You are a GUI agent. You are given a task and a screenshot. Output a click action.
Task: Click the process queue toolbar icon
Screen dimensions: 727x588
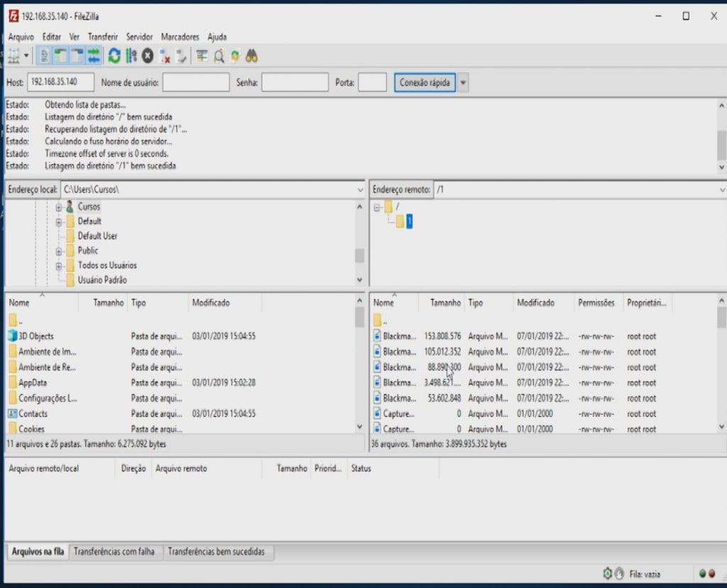[x=131, y=56]
